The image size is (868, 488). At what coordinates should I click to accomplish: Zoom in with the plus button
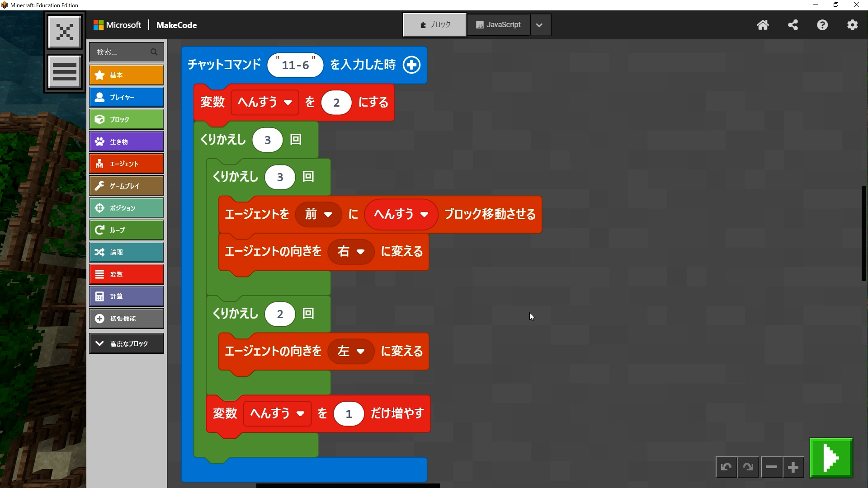[x=793, y=467]
